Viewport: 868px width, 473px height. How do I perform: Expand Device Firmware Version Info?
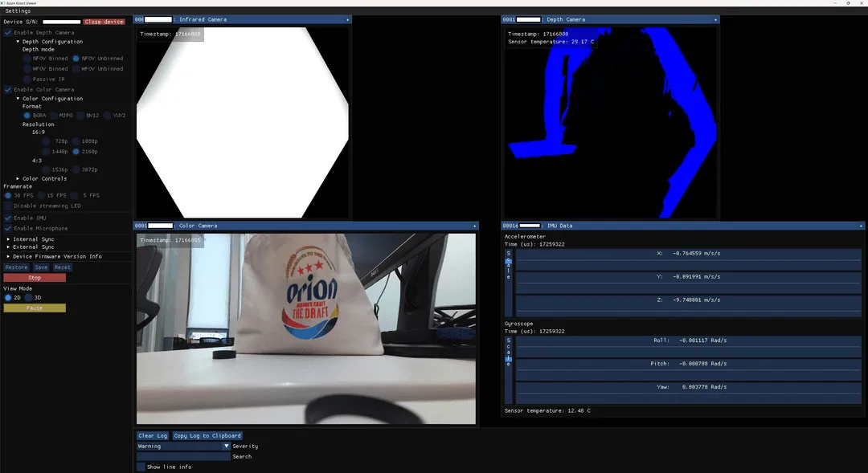pyautogui.click(x=8, y=257)
